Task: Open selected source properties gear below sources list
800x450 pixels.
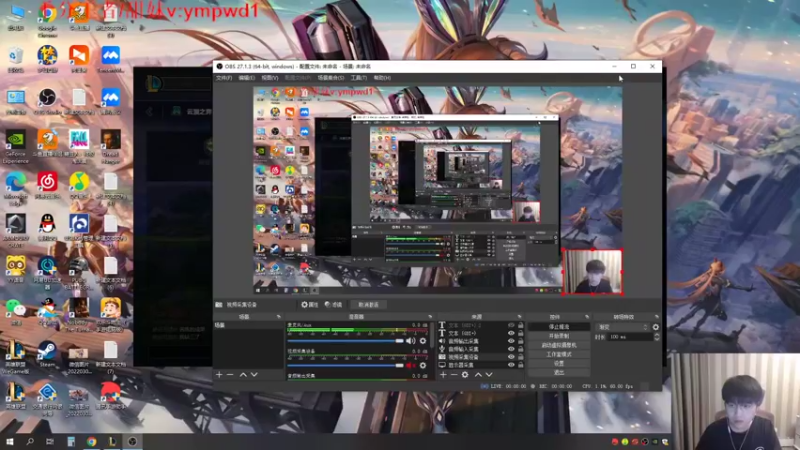Action: point(465,374)
